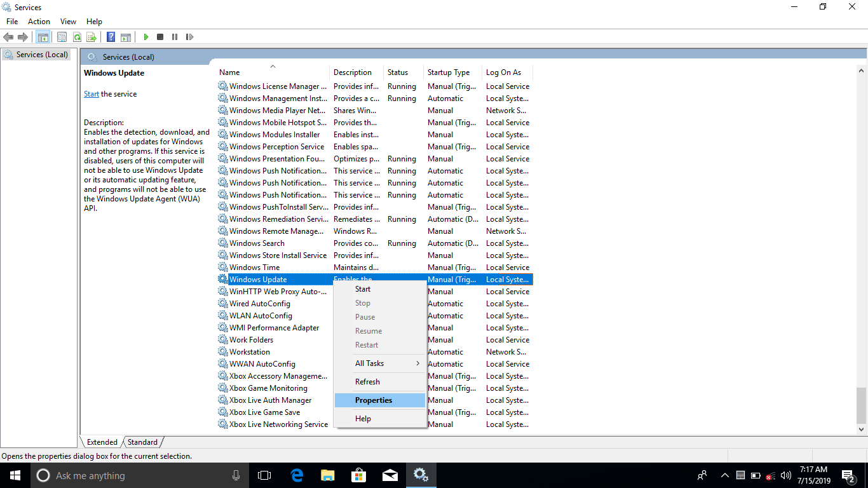The height and width of the screenshot is (488, 868).
Task: Choose Properties in the context menu
Action: pos(380,400)
